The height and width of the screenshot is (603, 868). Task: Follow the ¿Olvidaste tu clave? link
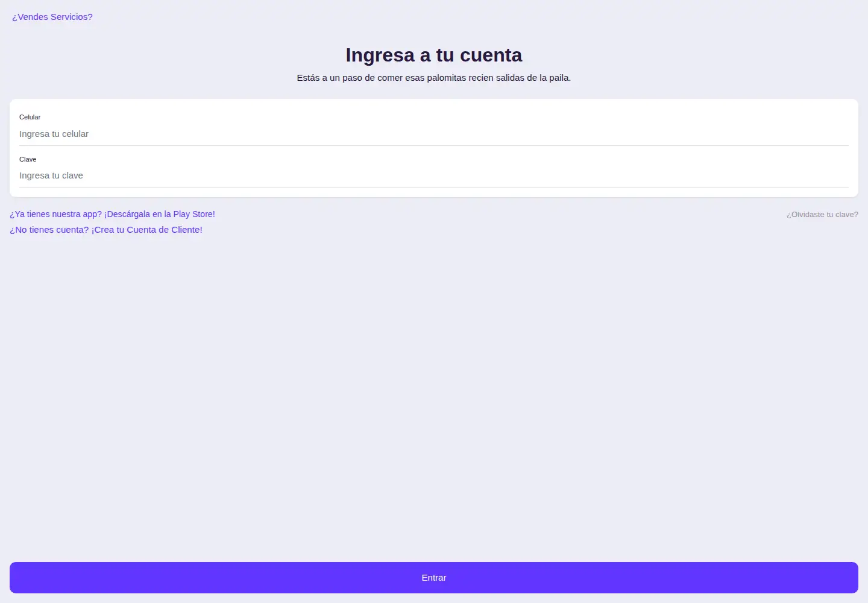point(822,215)
